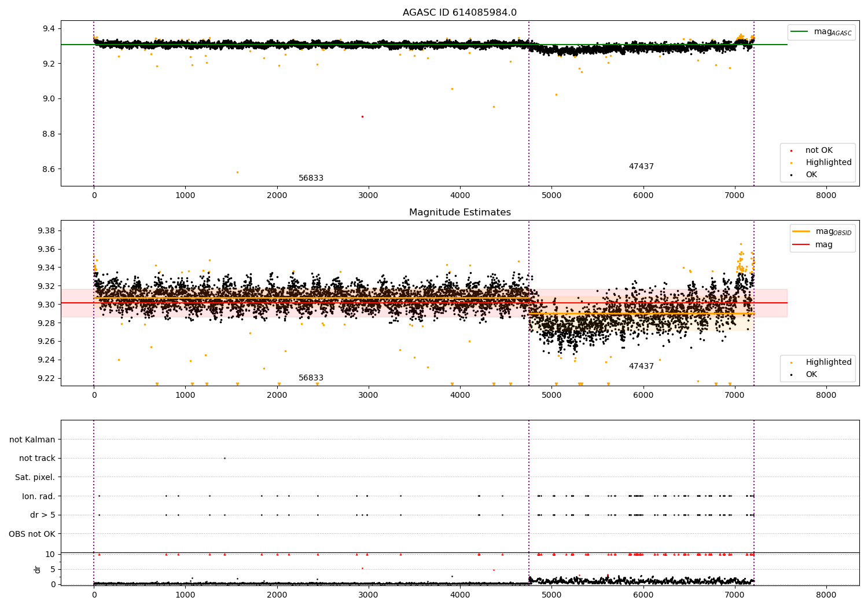Viewport: 868px width, 608px height.
Task: Click the '9.0' y-tick of top plot
Action: coord(49,99)
